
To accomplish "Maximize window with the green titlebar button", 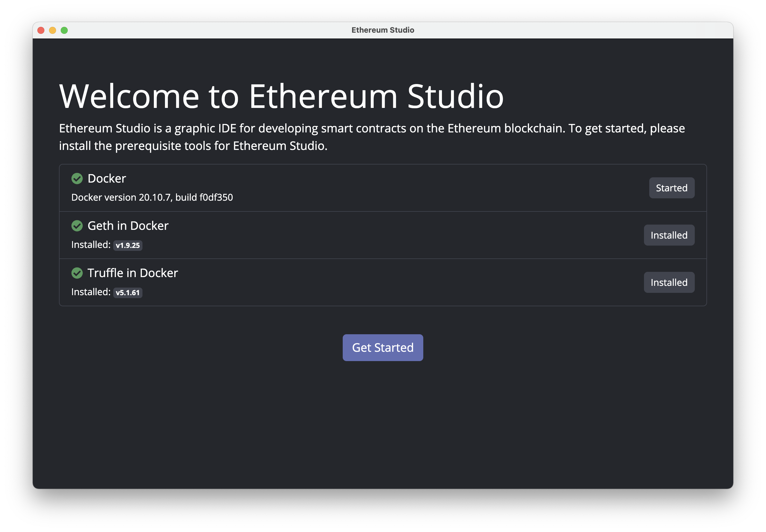I will 65,30.
